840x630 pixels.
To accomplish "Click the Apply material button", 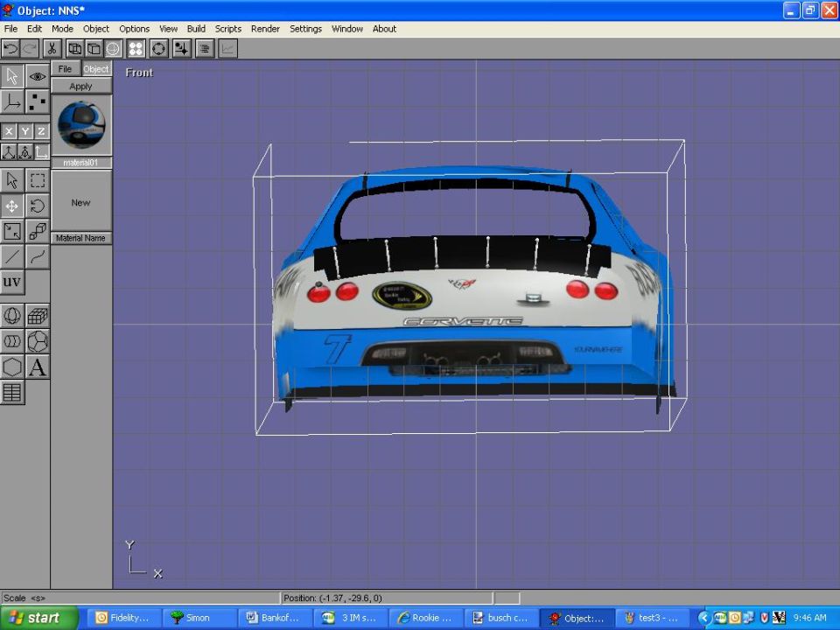I will pyautogui.click(x=80, y=87).
